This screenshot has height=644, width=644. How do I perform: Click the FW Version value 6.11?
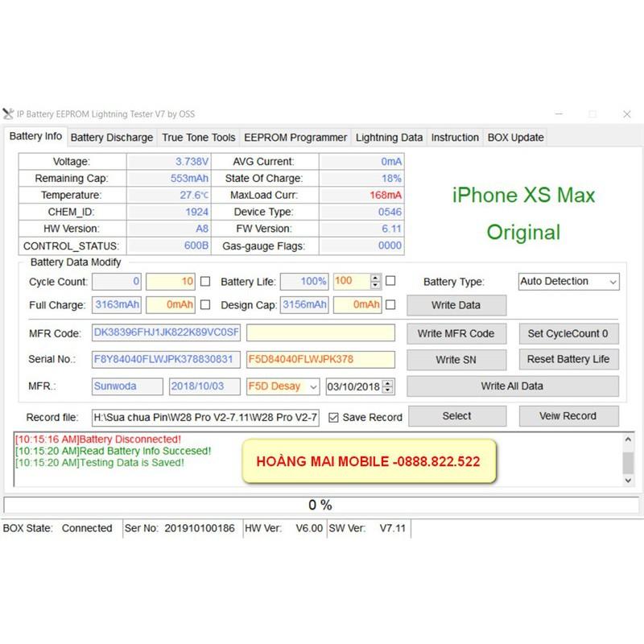(361, 229)
